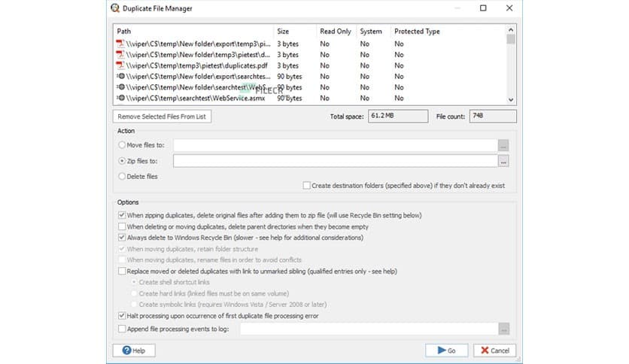Browse for log file location
Screen dimensions: 629x364
point(504,329)
